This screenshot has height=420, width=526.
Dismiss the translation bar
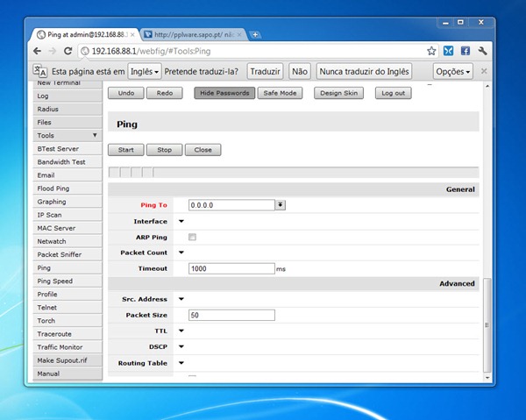pos(484,71)
